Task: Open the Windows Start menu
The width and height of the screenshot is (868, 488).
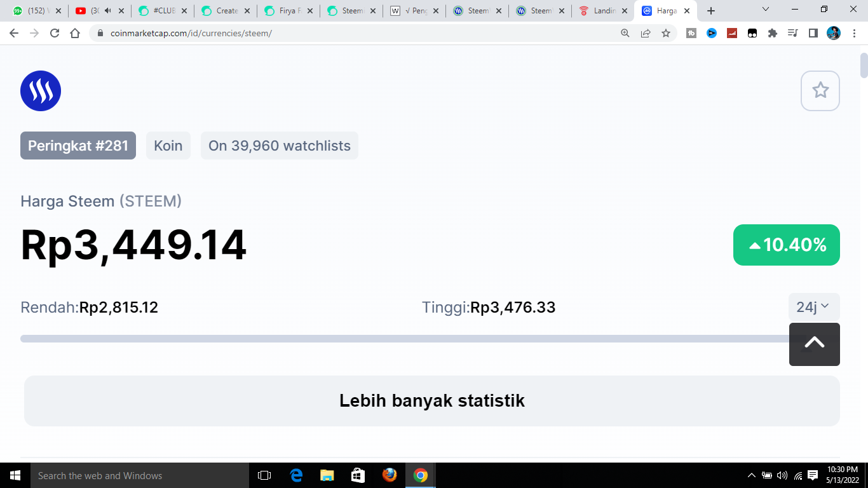Action: [x=15, y=475]
